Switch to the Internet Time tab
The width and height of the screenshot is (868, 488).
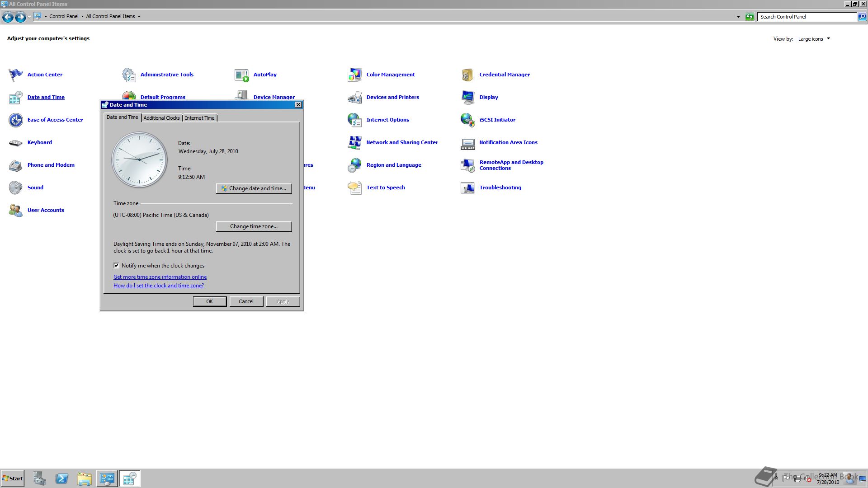coord(199,118)
